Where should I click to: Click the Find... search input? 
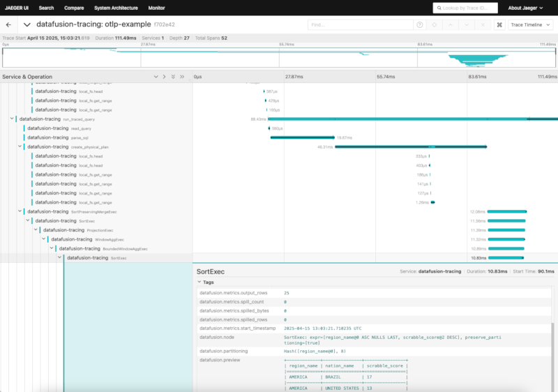[x=360, y=25]
